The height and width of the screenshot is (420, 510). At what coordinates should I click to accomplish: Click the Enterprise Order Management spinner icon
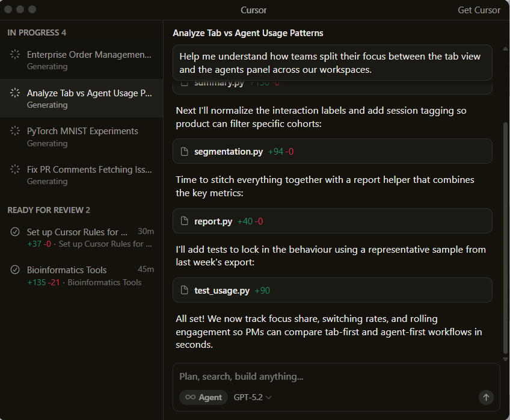(15, 55)
